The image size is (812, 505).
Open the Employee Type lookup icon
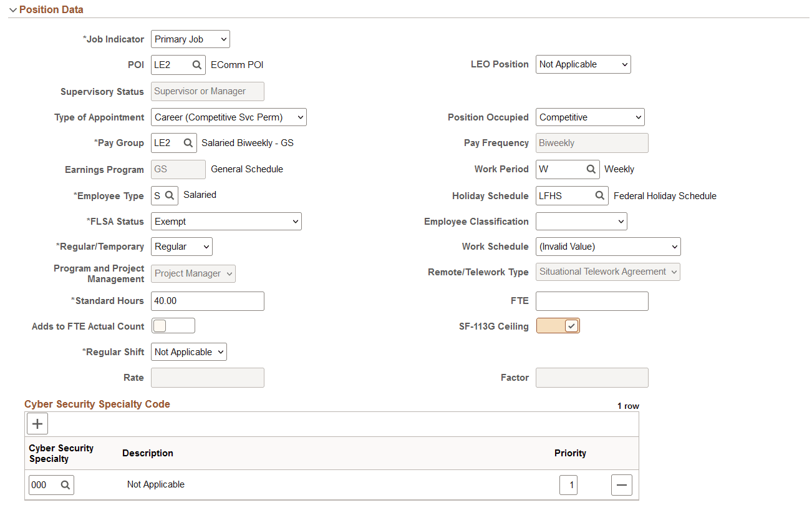[170, 195]
